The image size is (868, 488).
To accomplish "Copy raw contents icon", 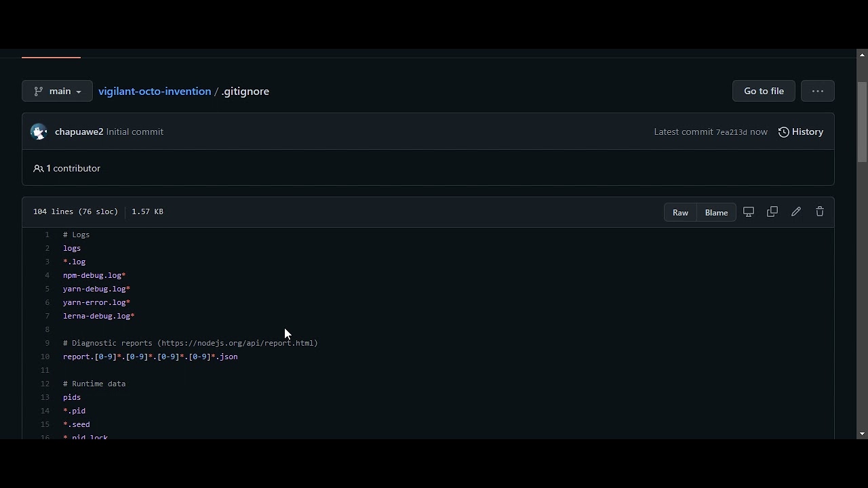I will click(x=772, y=212).
